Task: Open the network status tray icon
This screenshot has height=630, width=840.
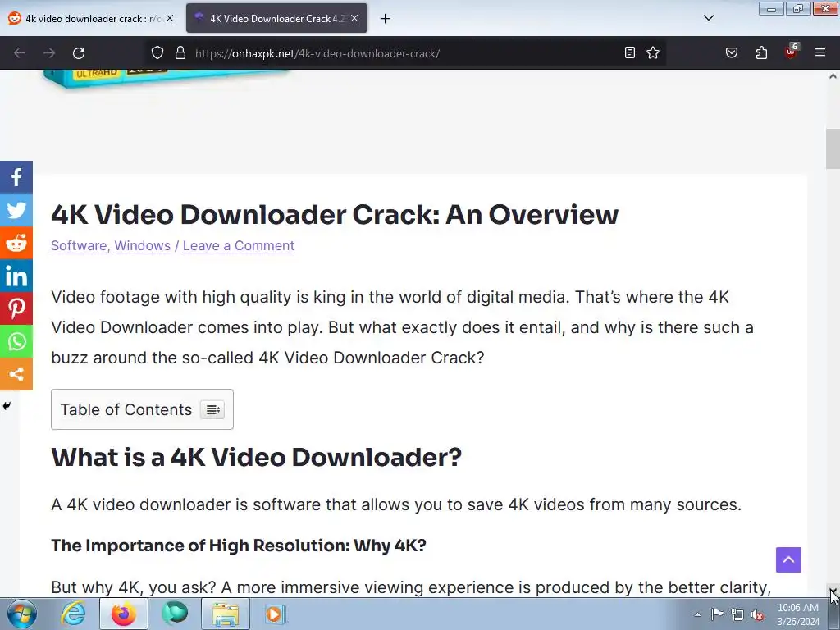Action: (737, 614)
